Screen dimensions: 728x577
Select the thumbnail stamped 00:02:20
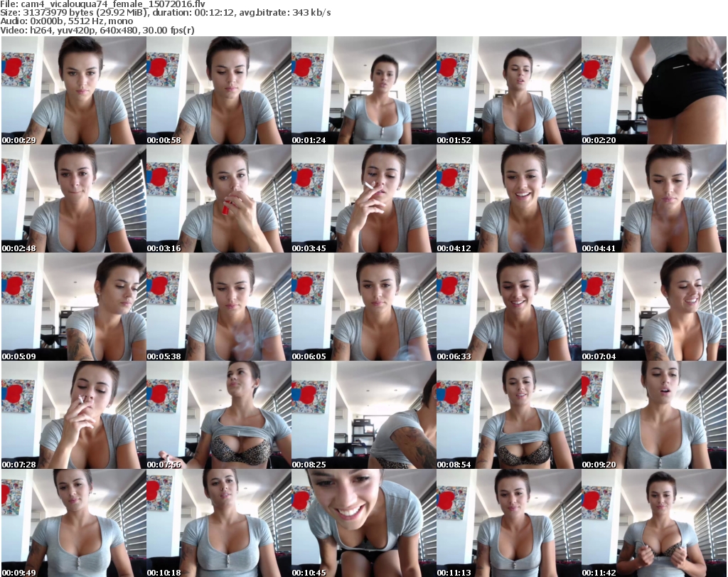tap(654, 90)
